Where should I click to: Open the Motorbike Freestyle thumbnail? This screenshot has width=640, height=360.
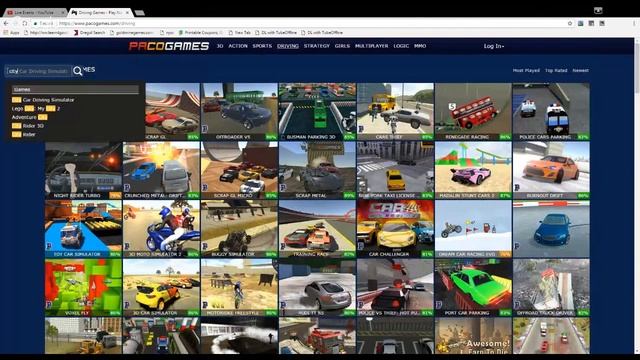click(239, 288)
